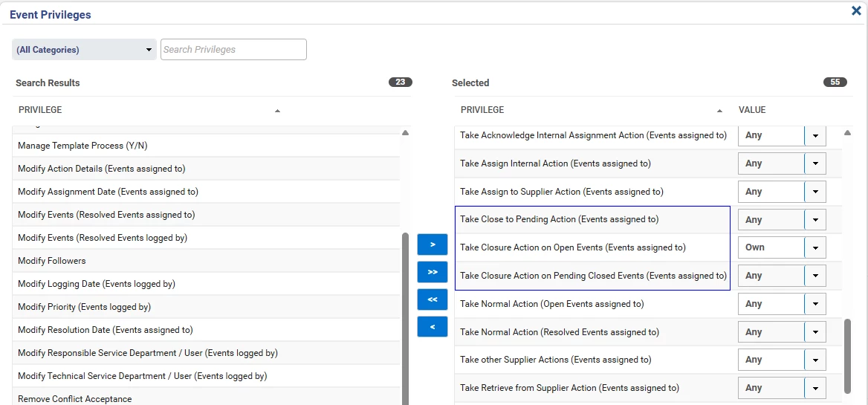Click the VALUE column header
This screenshot has height=405, width=868.
pos(752,110)
